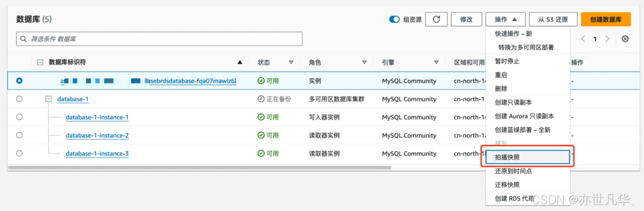Select radio button for database-1-instance-2

(x=19, y=135)
